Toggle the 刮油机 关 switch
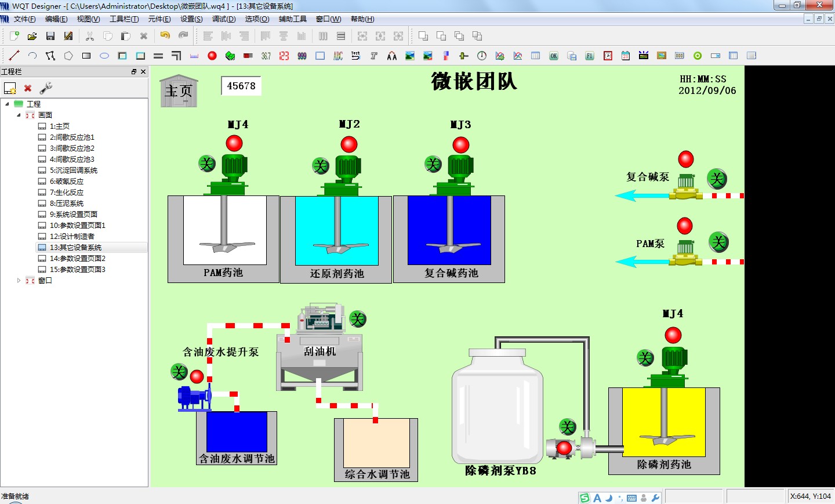The image size is (835, 504). pos(358,319)
